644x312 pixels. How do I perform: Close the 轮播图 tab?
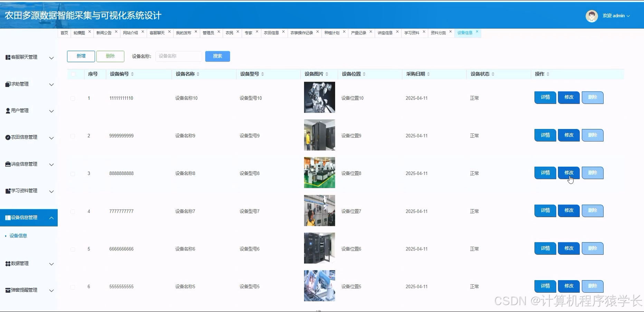89,31
